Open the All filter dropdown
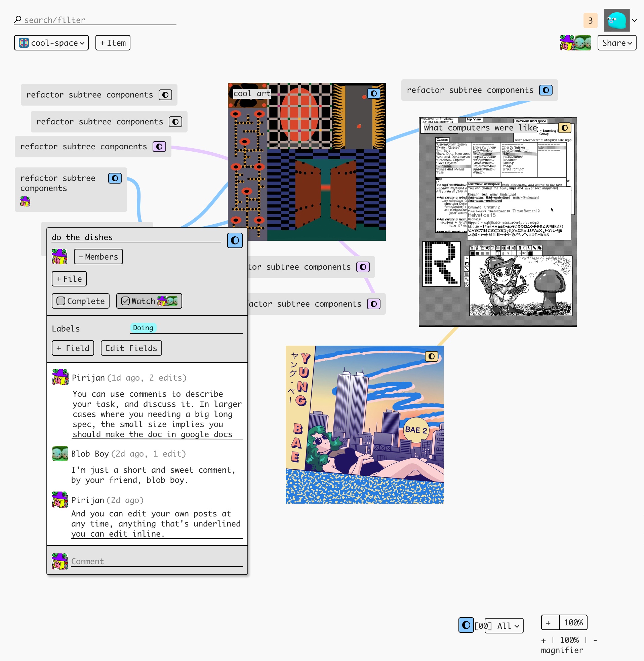This screenshot has width=644, height=661. 504,626
